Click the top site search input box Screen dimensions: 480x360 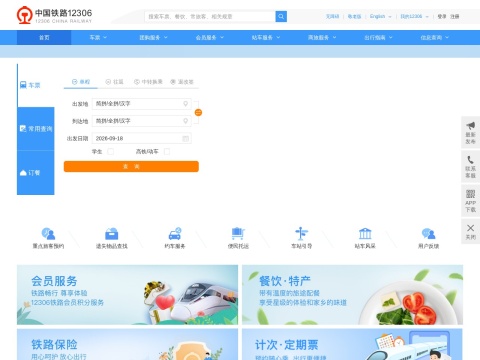pos(210,16)
